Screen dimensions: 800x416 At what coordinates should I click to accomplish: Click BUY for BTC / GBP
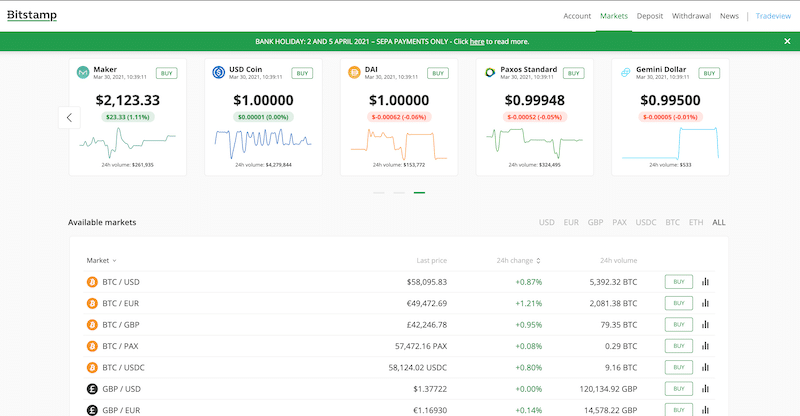click(679, 325)
